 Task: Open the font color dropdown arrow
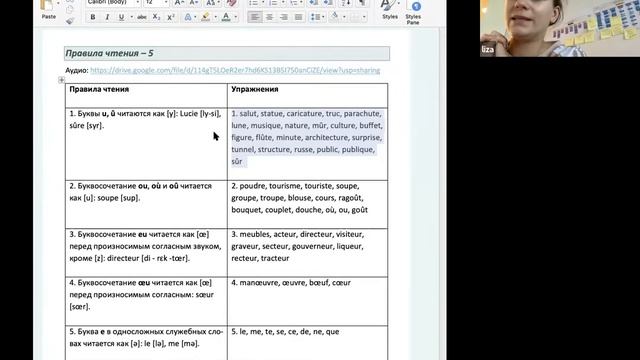236,17
